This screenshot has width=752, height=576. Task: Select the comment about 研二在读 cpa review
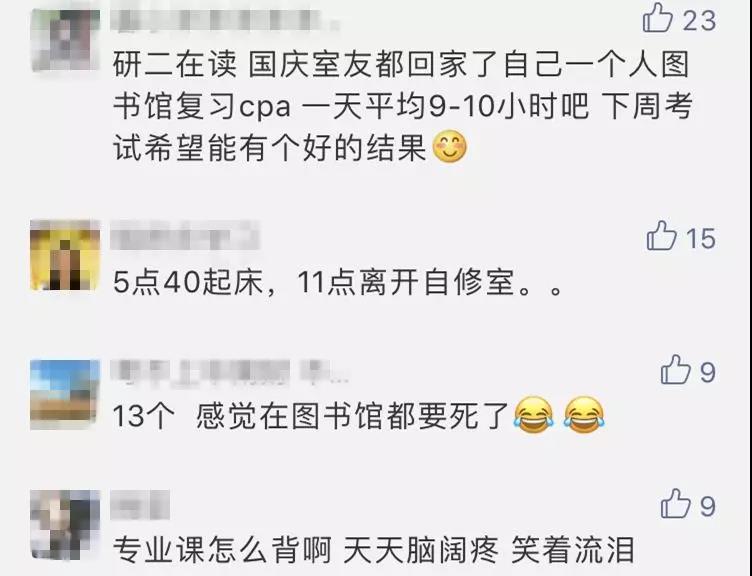(x=403, y=106)
